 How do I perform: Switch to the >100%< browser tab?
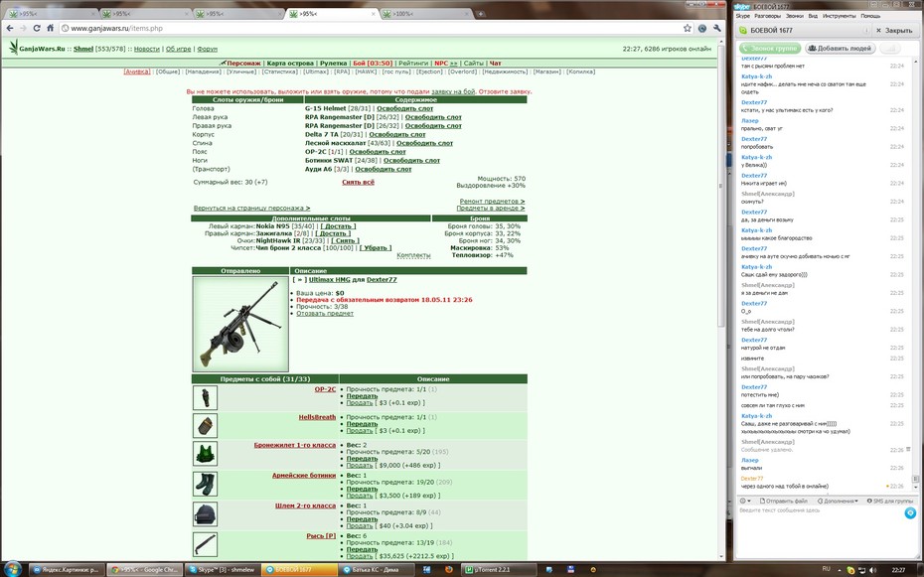point(424,14)
